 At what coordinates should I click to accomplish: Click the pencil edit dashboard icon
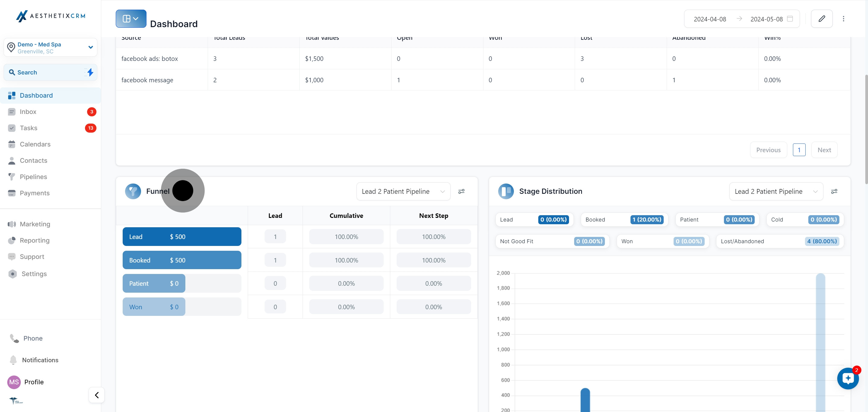pos(822,19)
